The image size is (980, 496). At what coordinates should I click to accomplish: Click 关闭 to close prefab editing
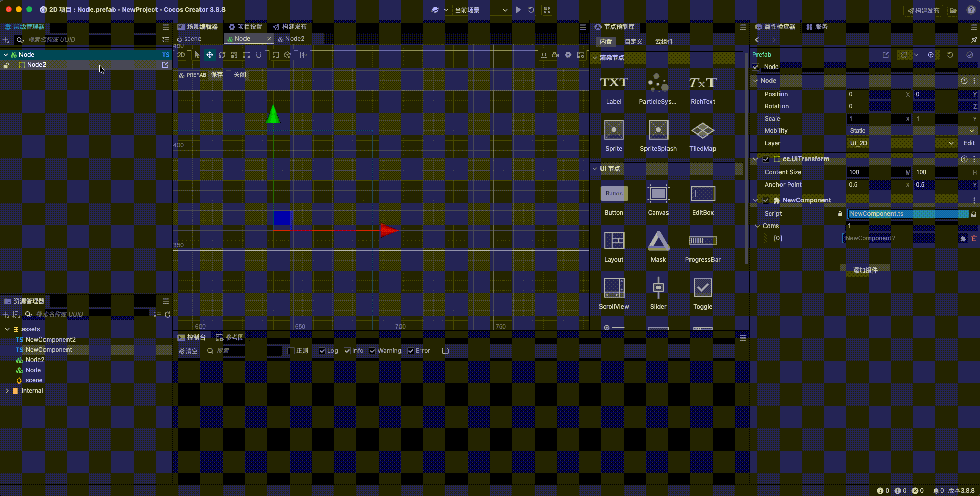pos(239,75)
